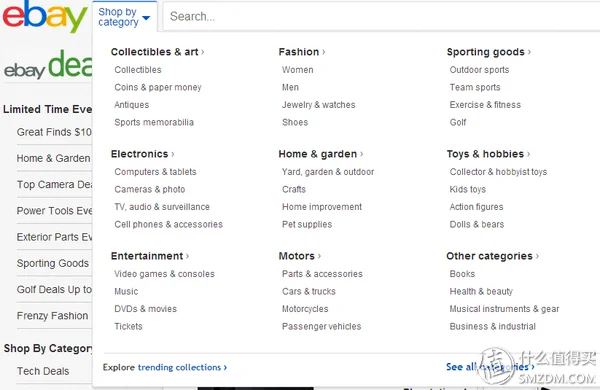Open Health & beauty
The height and width of the screenshot is (390, 600).
pos(481,291)
